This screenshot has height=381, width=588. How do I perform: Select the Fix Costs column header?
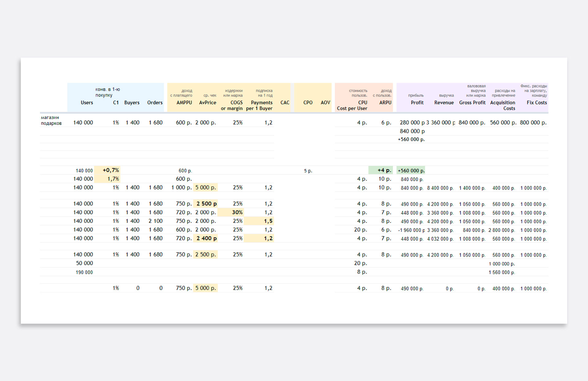pyautogui.click(x=537, y=102)
